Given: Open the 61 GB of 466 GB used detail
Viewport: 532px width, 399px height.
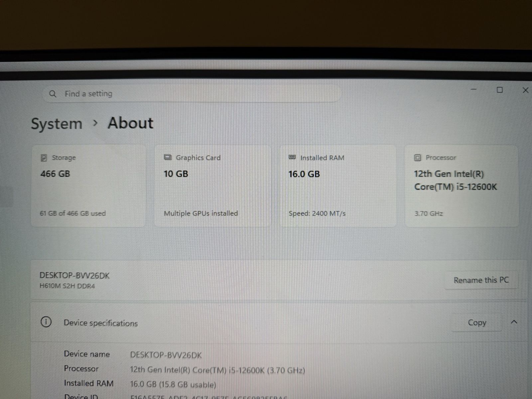Looking at the screenshot, I should (x=73, y=213).
